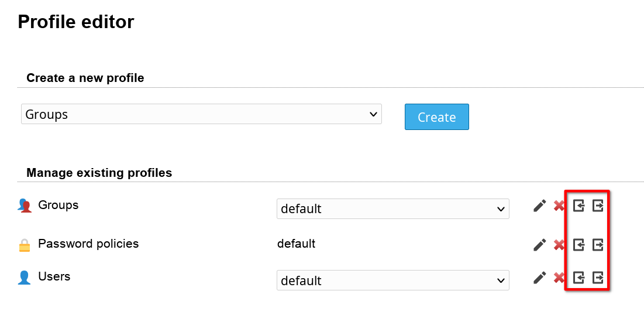Edit the Groups profile with pencil icon

[540, 206]
